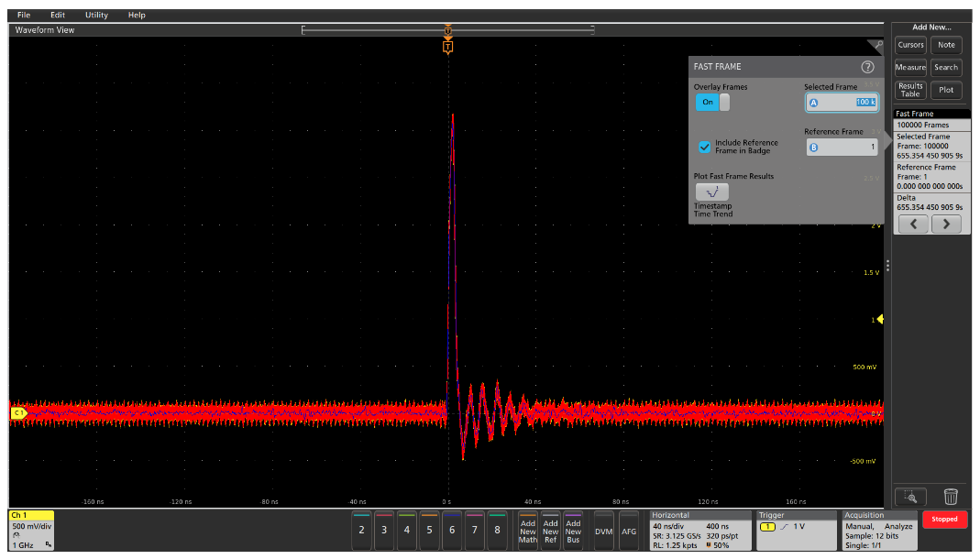Open the Trigger settings badge

[796, 531]
